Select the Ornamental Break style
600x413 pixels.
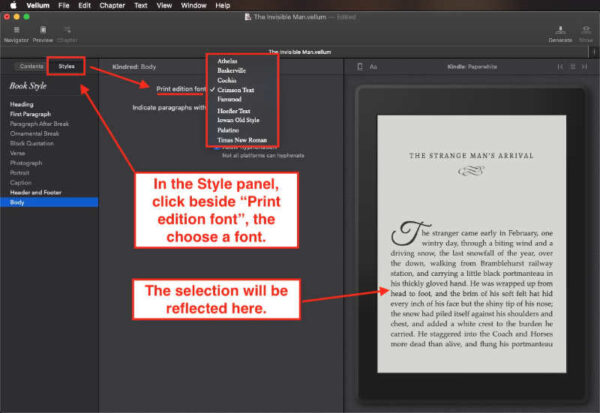coord(34,134)
